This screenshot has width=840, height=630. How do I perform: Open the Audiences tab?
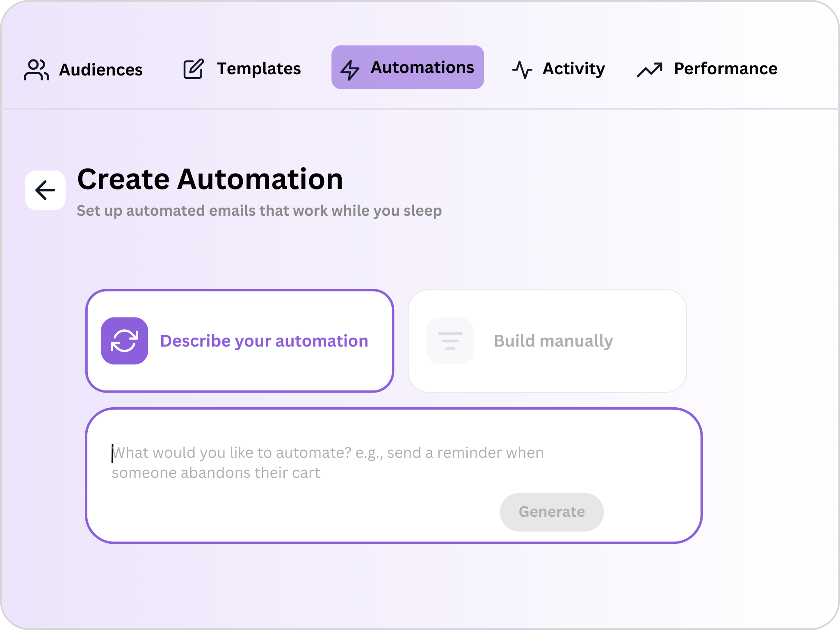101,70
